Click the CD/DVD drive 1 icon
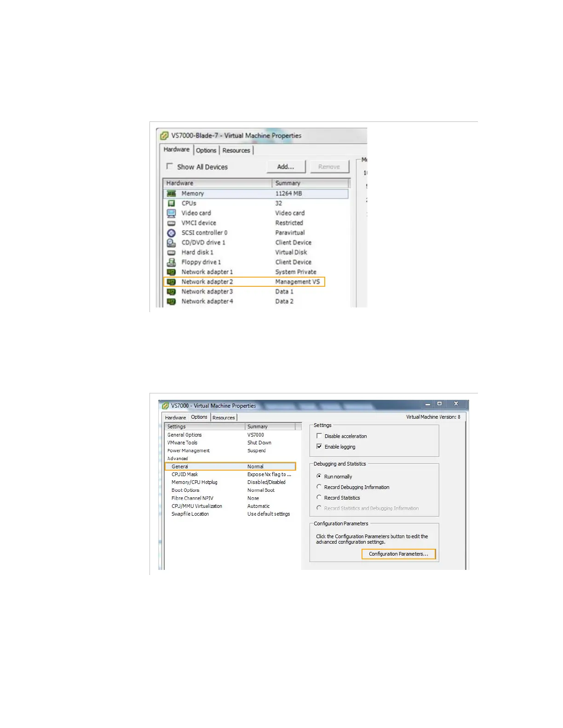The height and width of the screenshot is (728, 563). [x=171, y=243]
